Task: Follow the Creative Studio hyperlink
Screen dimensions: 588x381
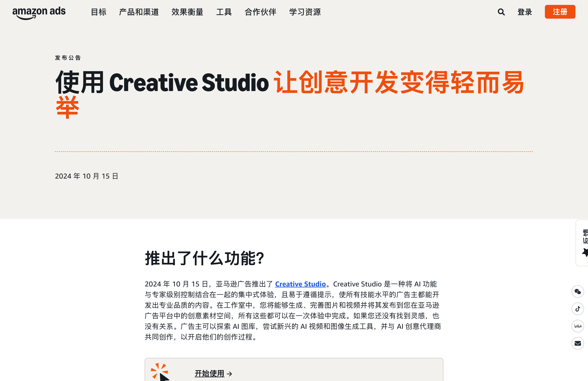Action: click(300, 284)
